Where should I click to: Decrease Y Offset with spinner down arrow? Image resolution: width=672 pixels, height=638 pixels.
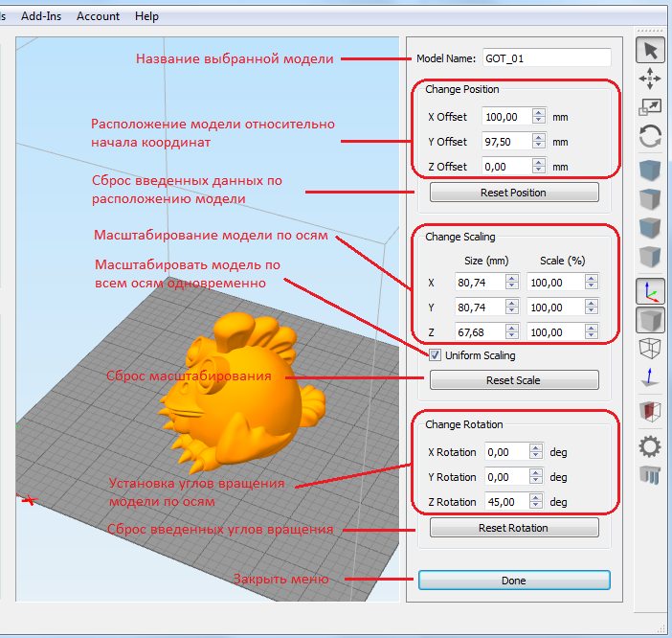point(539,146)
